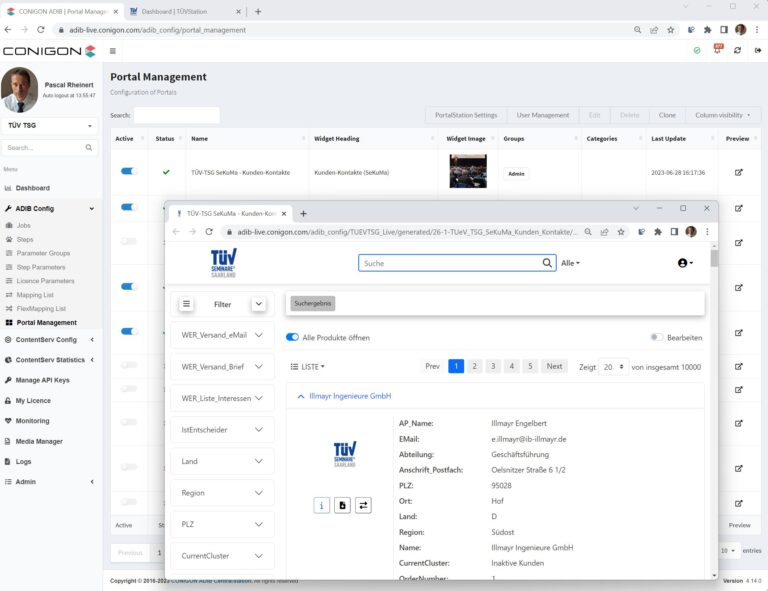Image resolution: width=768 pixels, height=591 pixels.
Task: Change the Zeigt 20 entries stepper
Action: tap(614, 367)
